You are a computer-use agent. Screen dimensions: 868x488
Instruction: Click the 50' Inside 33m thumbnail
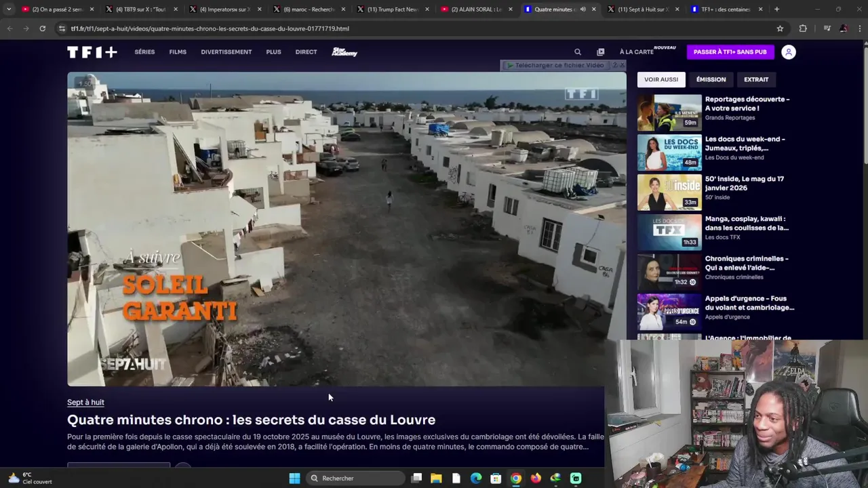click(669, 192)
